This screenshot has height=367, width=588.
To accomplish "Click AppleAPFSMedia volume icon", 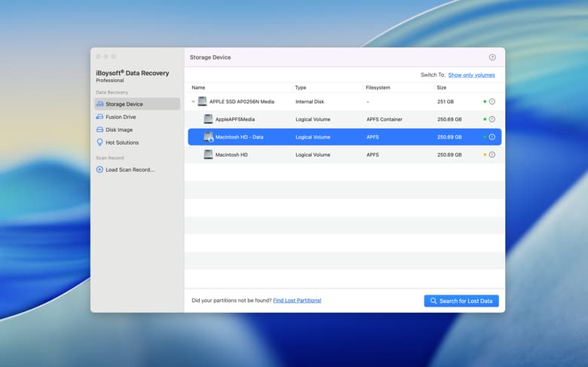I will point(208,119).
